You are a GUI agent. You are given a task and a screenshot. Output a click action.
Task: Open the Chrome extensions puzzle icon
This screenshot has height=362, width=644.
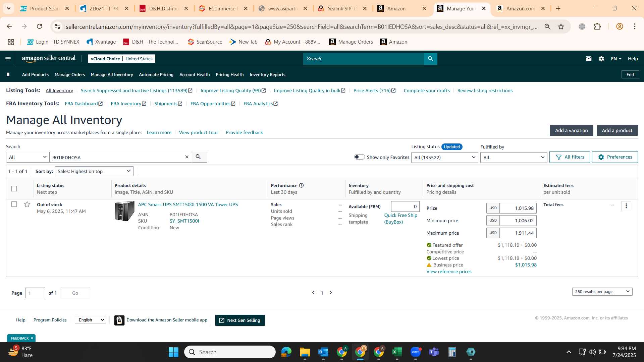(597, 26)
